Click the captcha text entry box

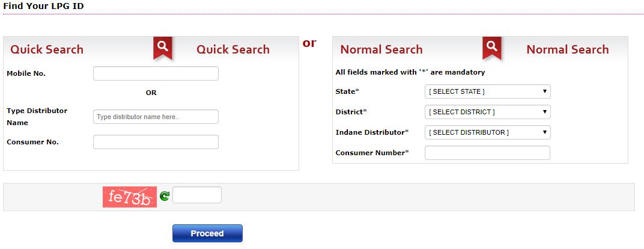[197, 195]
